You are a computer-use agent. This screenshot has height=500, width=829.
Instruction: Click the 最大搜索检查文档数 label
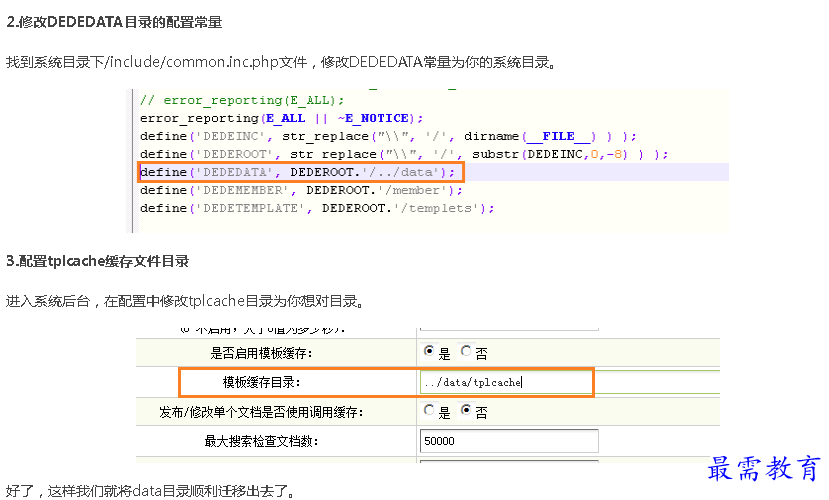[261, 441]
